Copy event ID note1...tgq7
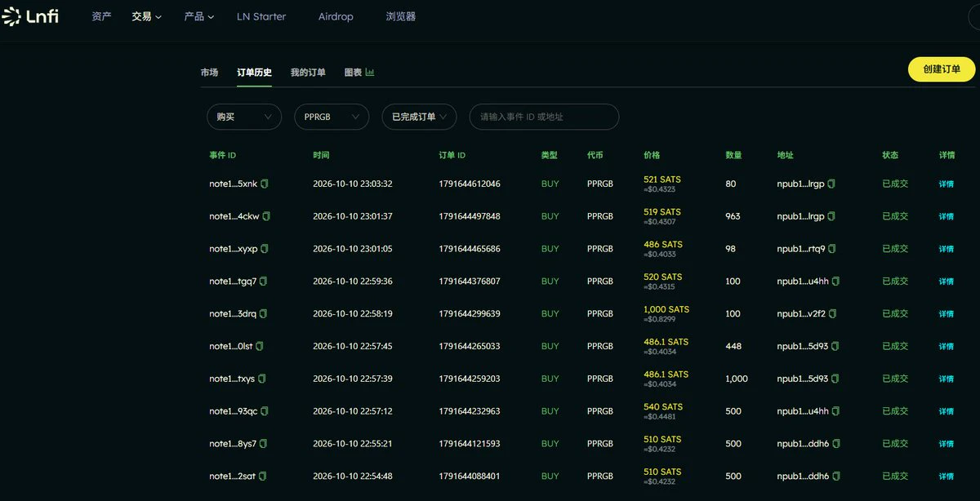The width and height of the screenshot is (980, 501). [x=264, y=282]
